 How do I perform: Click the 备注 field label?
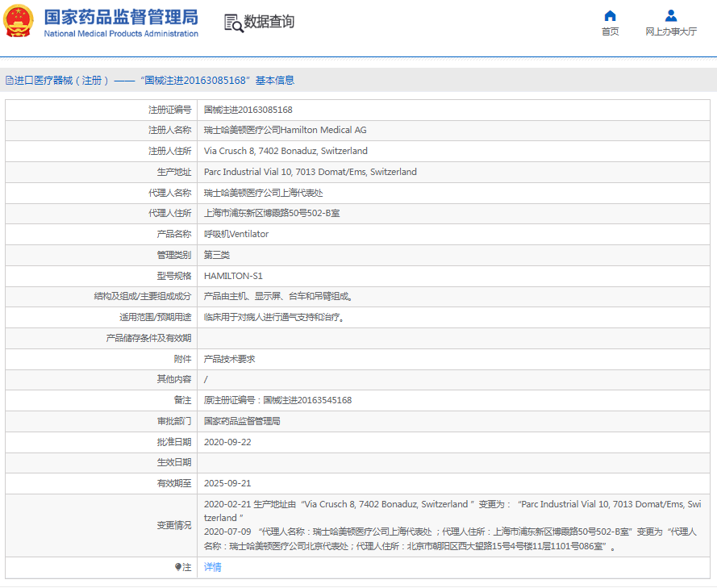[182, 401]
